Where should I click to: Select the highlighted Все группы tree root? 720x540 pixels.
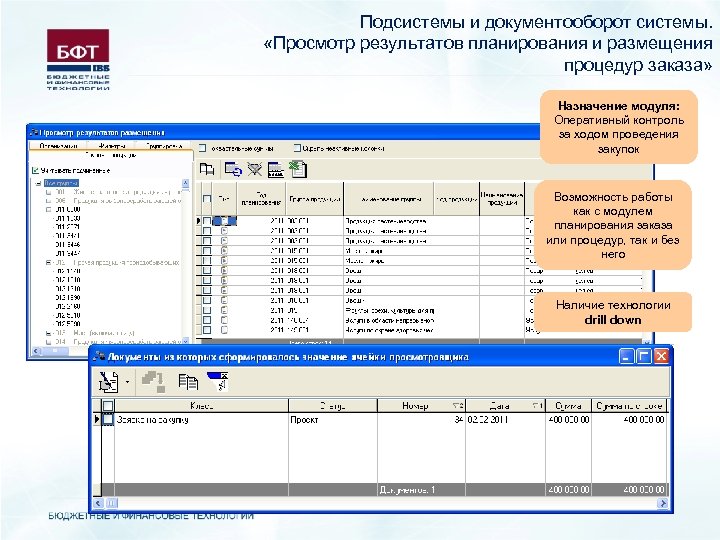point(62,183)
